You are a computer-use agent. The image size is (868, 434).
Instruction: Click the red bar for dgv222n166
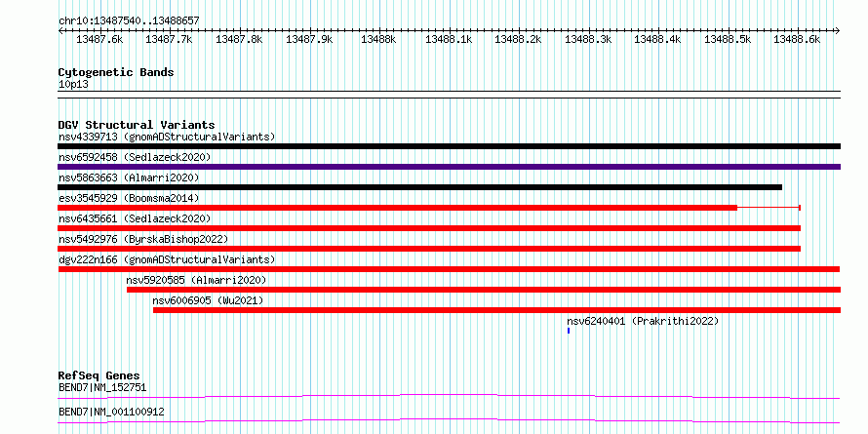tap(449, 269)
